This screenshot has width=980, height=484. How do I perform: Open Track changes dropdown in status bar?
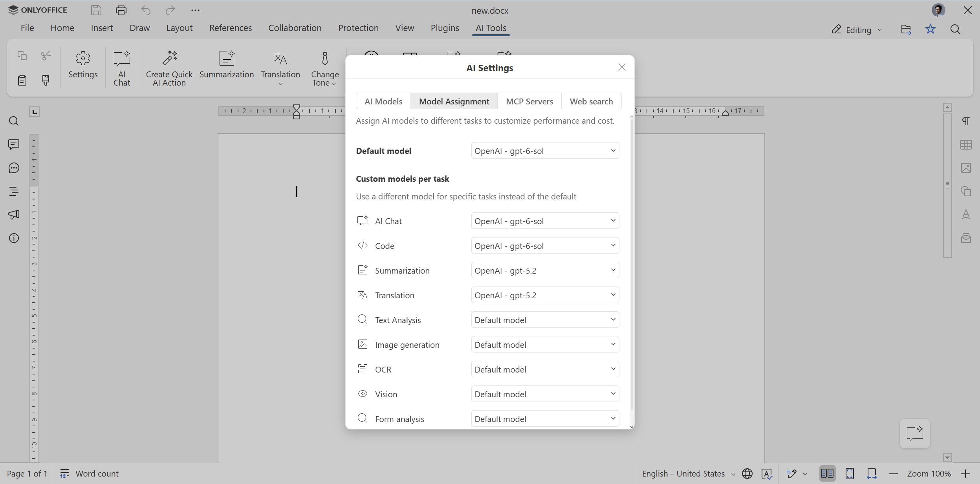(805, 474)
